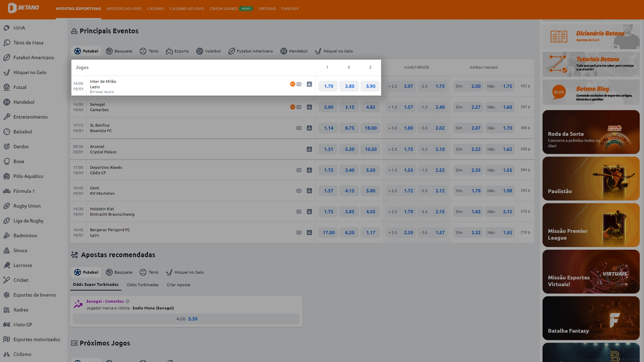Click info icon beside Senegal - Camarões

(x=127, y=301)
